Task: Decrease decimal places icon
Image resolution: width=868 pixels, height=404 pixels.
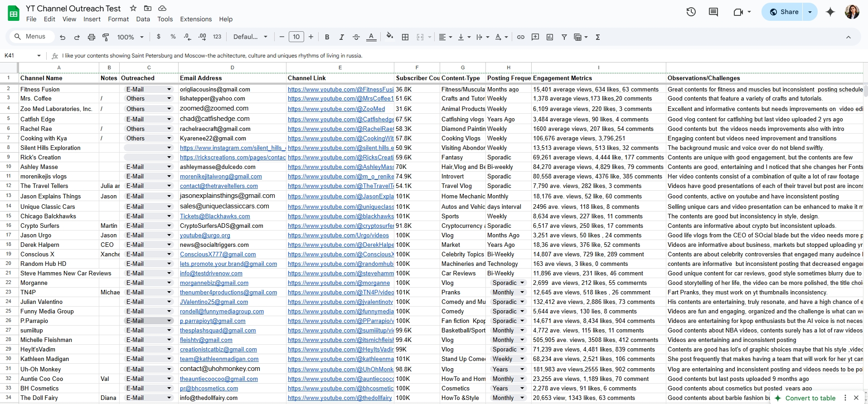Action: (x=187, y=37)
